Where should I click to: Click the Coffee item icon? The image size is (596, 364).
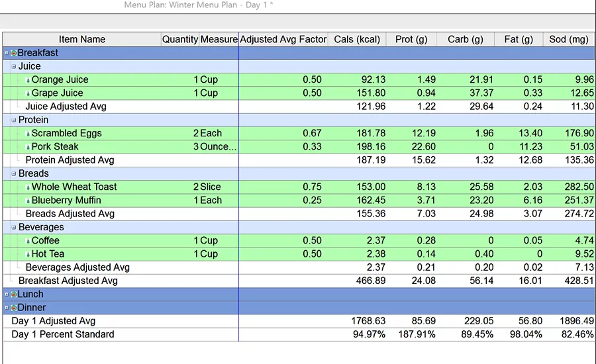click(28, 241)
